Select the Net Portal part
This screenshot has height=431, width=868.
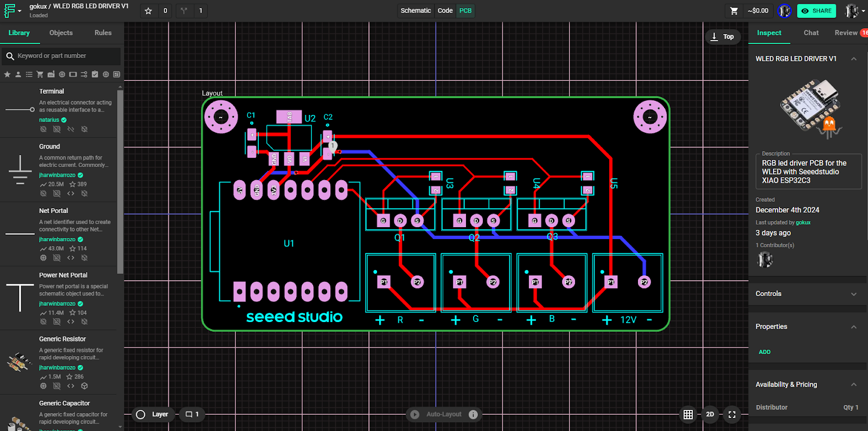(x=58, y=235)
